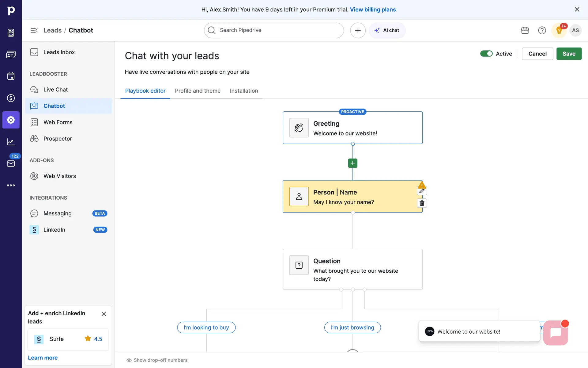Click the green plus add-step button
Image resolution: width=588 pixels, height=368 pixels.
(352, 163)
